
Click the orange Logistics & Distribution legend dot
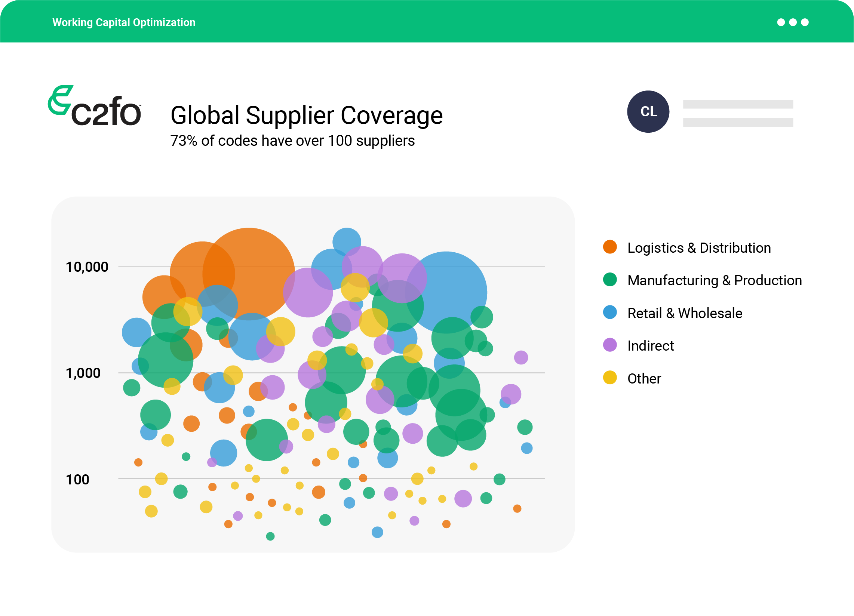coord(609,247)
